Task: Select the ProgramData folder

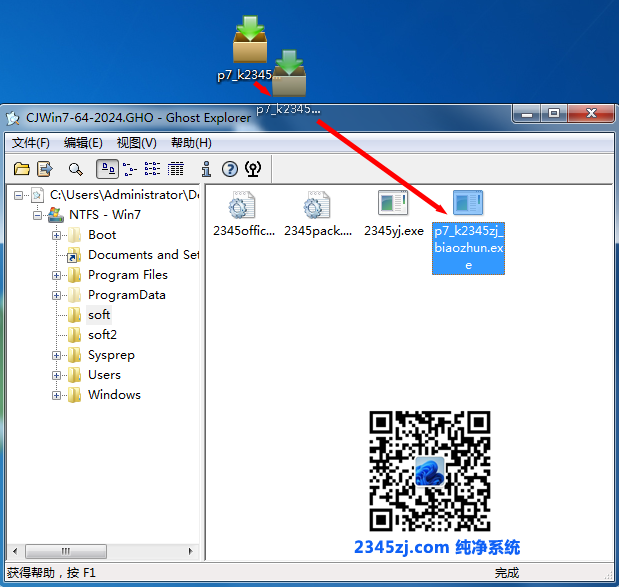Action: click(126, 295)
